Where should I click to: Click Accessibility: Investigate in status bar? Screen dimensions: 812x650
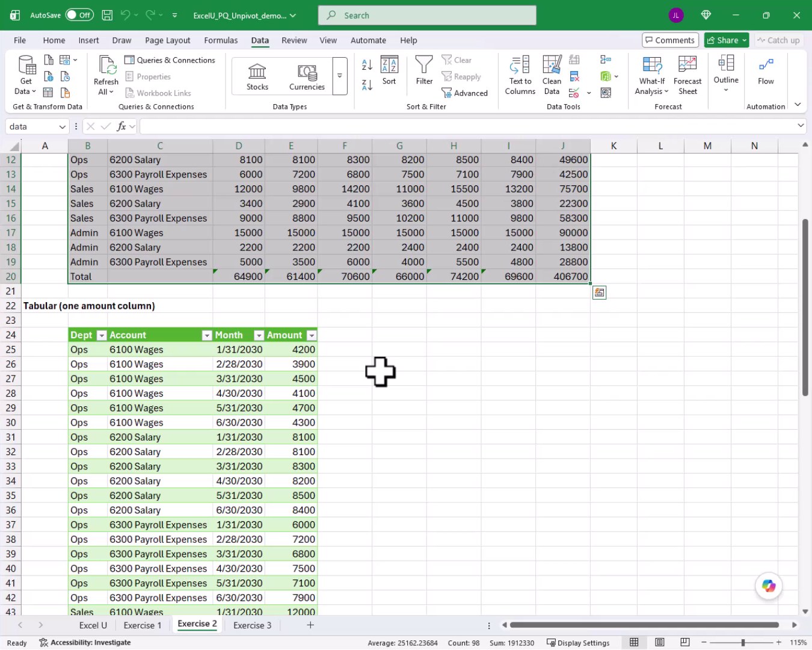[85, 643]
